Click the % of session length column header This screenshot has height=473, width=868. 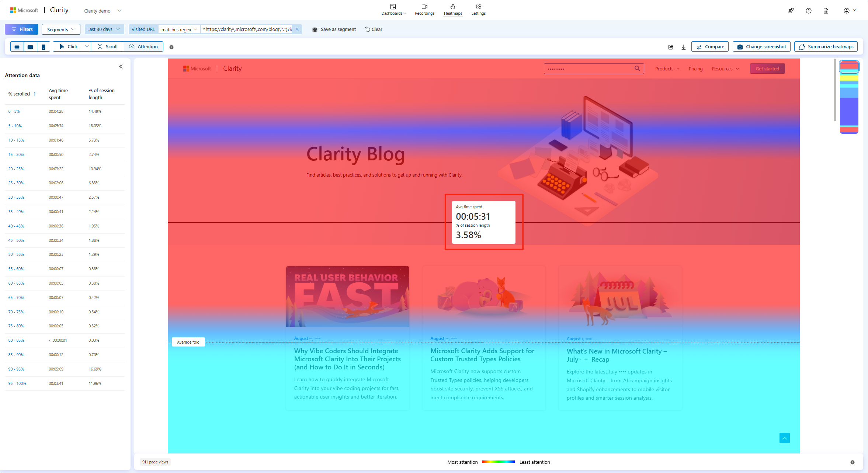click(101, 94)
